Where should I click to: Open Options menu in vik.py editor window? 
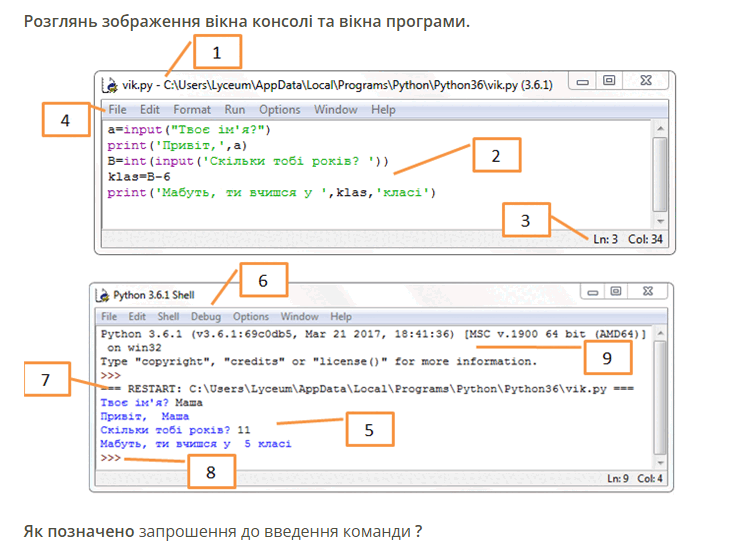click(x=280, y=110)
